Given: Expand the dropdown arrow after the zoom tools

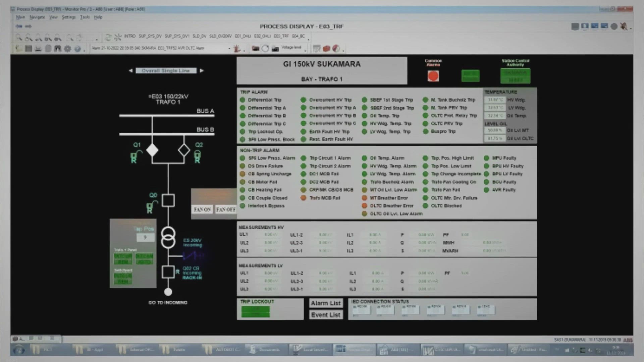Looking at the screenshot, I should pos(96,38).
